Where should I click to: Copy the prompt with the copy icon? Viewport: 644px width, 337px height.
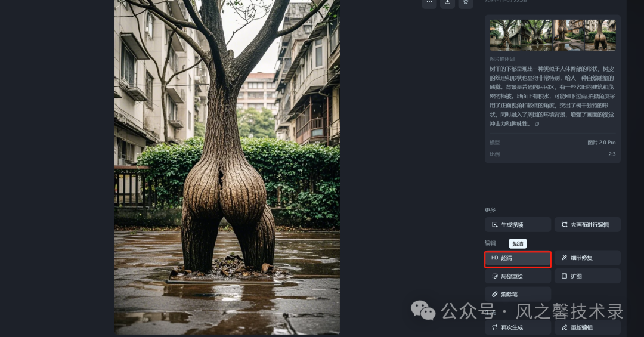pyautogui.click(x=537, y=123)
